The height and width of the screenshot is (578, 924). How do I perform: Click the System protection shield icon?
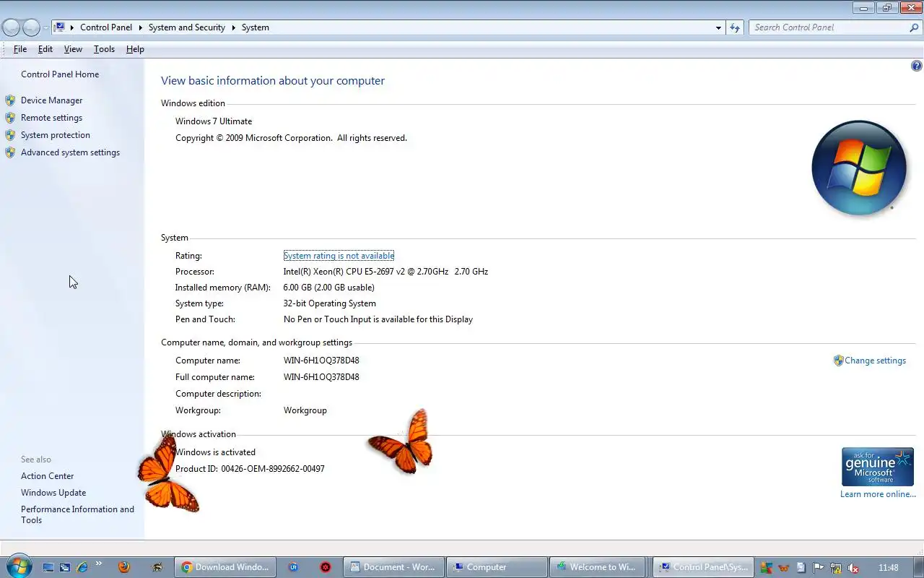(10, 135)
